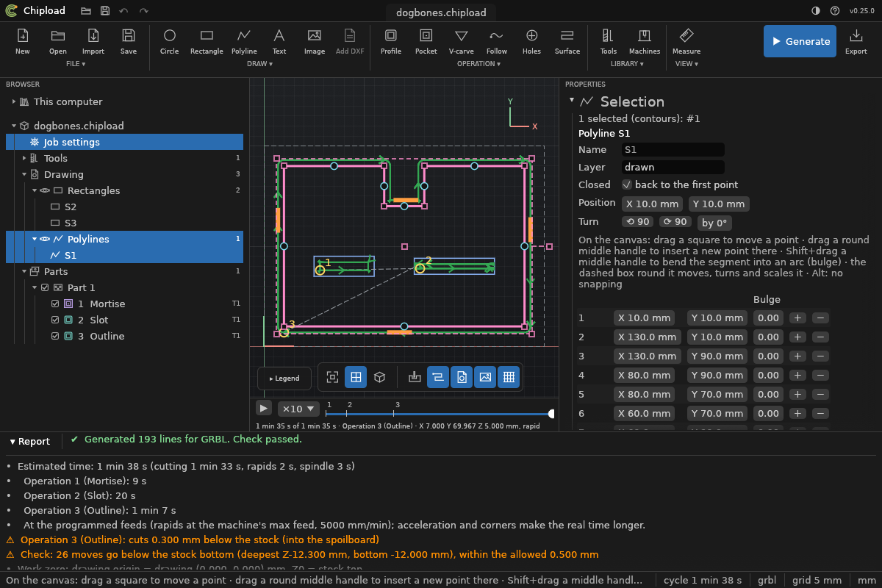Play the toolpath simulation
This screenshot has height=588, width=882.
(264, 408)
